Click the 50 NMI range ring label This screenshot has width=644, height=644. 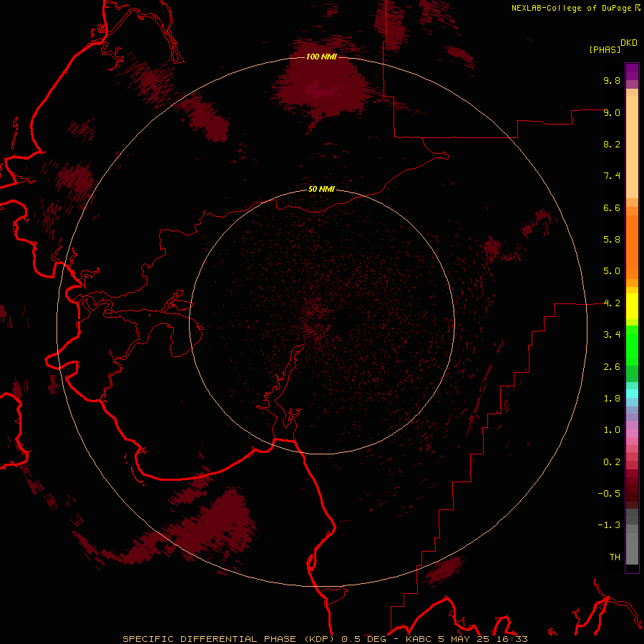(321, 190)
